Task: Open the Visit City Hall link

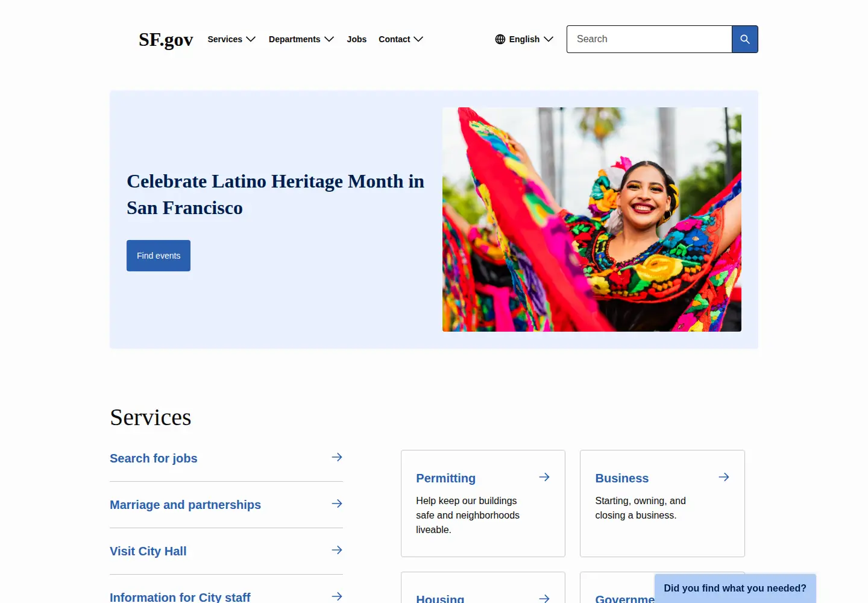Action: pos(148,551)
